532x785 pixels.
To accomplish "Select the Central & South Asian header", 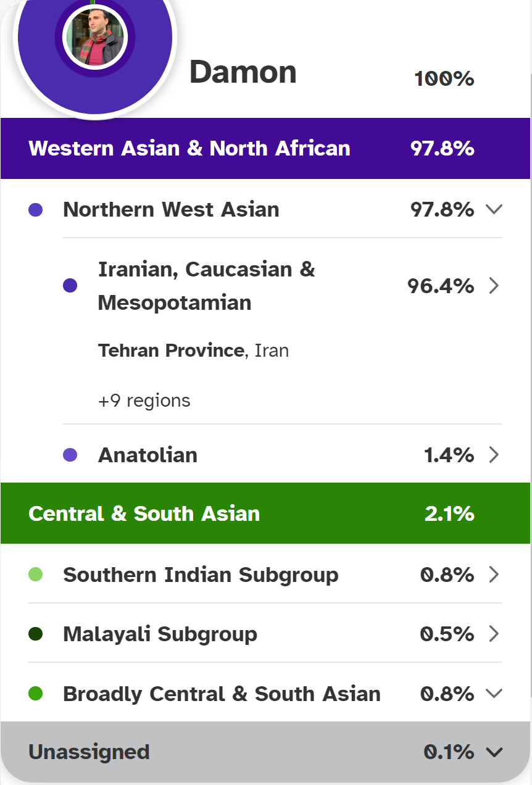I will pyautogui.click(x=144, y=513).
